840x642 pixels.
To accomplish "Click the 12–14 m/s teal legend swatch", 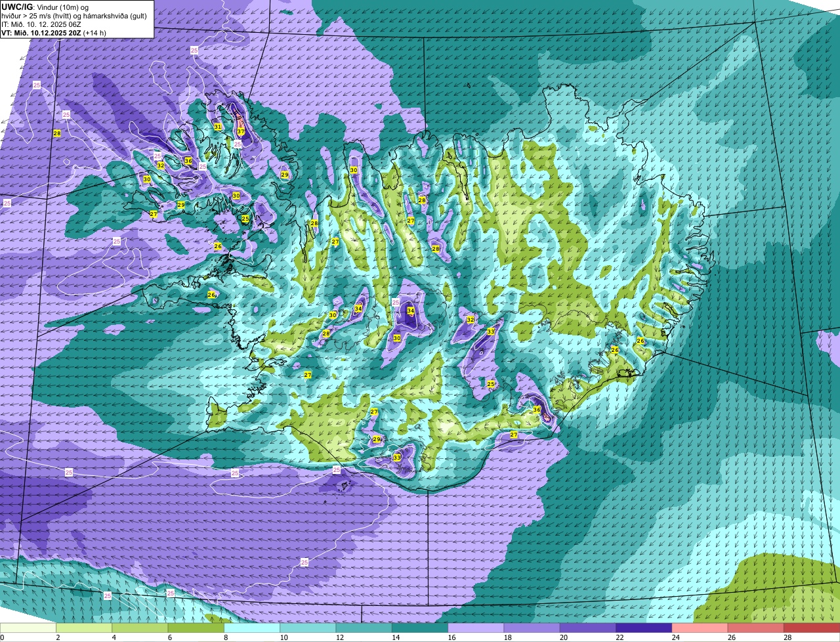I will pyautogui.click(x=365, y=628).
